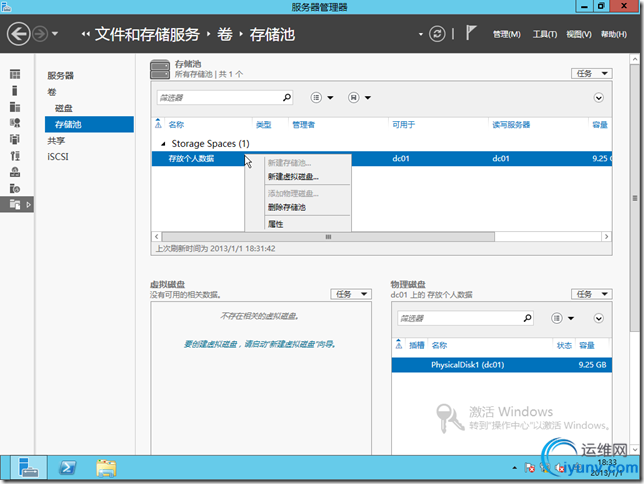644x484 pixels.
Task: Click the right arrow of the horizontal scrollbar
Action: (x=607, y=237)
